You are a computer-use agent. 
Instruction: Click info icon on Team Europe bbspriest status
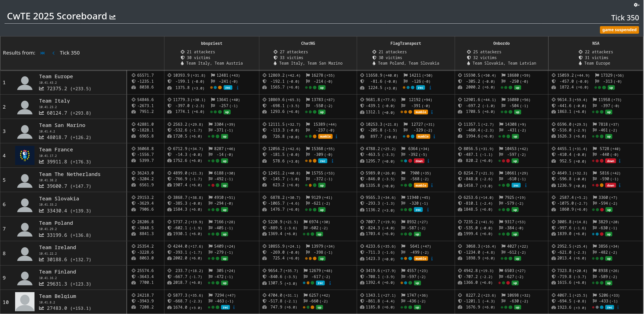(x=237, y=88)
